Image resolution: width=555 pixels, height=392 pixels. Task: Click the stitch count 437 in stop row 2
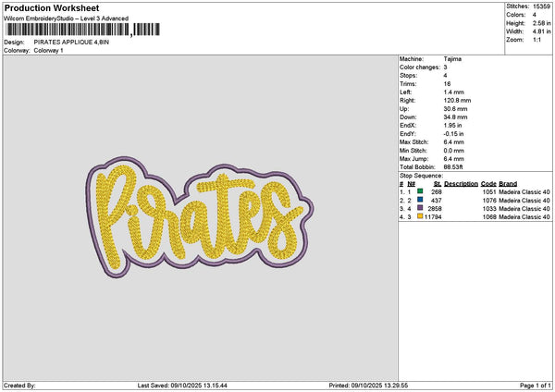point(437,201)
